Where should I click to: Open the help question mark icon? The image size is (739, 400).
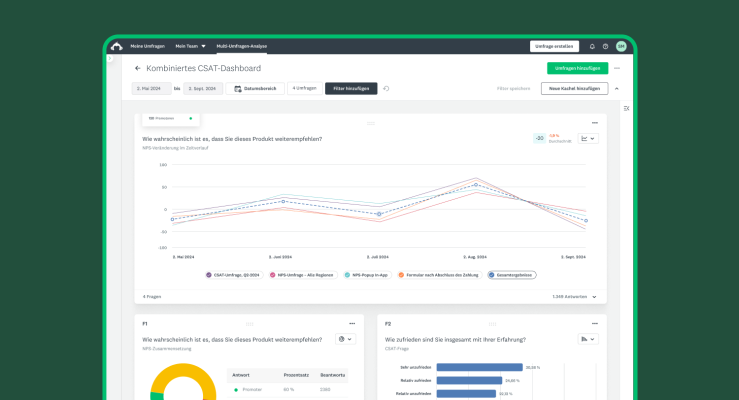coord(606,46)
